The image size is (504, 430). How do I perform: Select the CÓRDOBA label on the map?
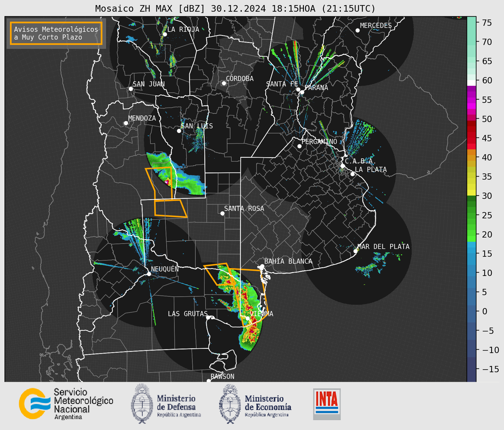pyautogui.click(x=240, y=79)
